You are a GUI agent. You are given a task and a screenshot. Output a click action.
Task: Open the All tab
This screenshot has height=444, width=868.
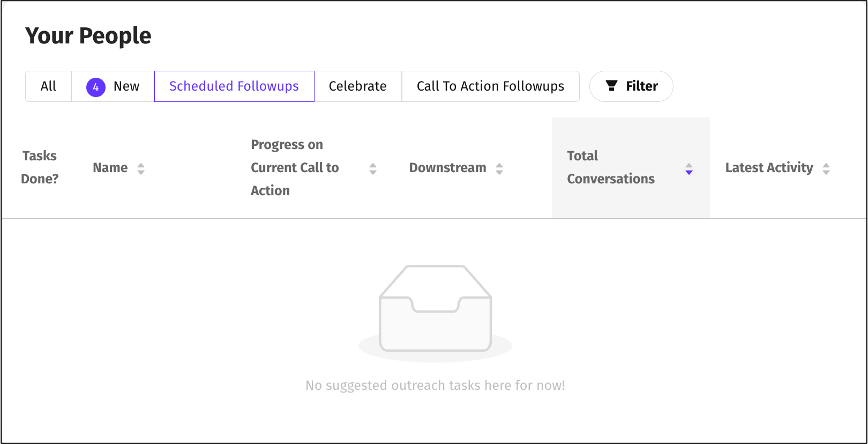(48, 86)
